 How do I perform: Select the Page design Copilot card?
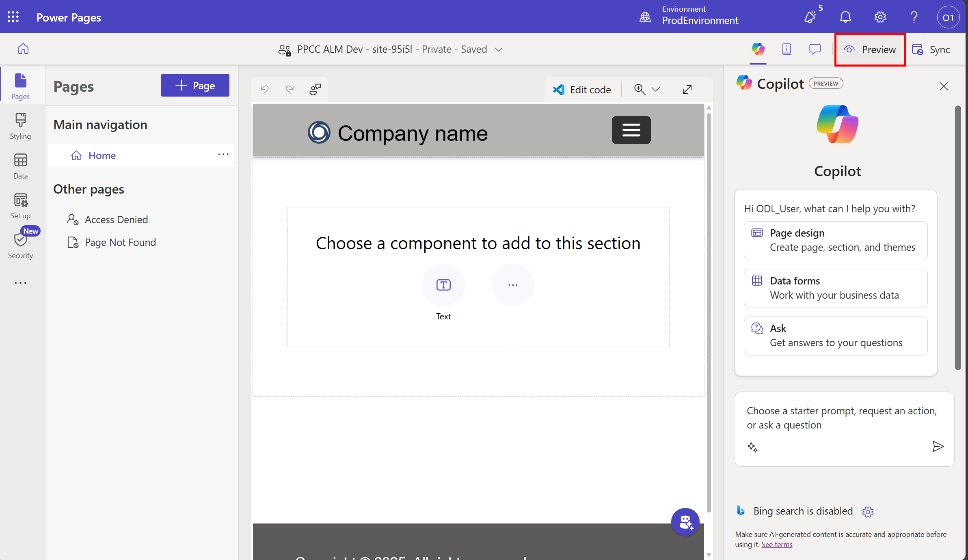pos(835,240)
